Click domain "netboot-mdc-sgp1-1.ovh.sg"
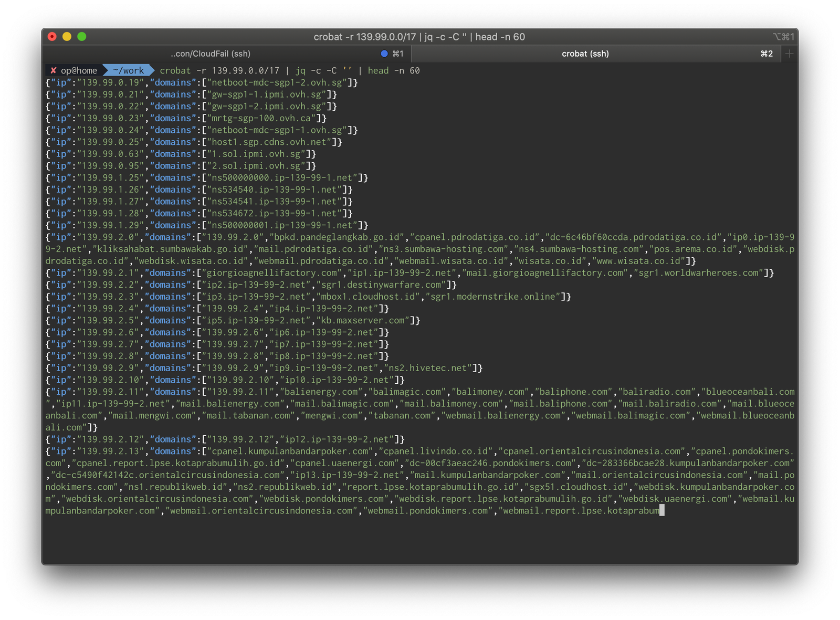 279,130
